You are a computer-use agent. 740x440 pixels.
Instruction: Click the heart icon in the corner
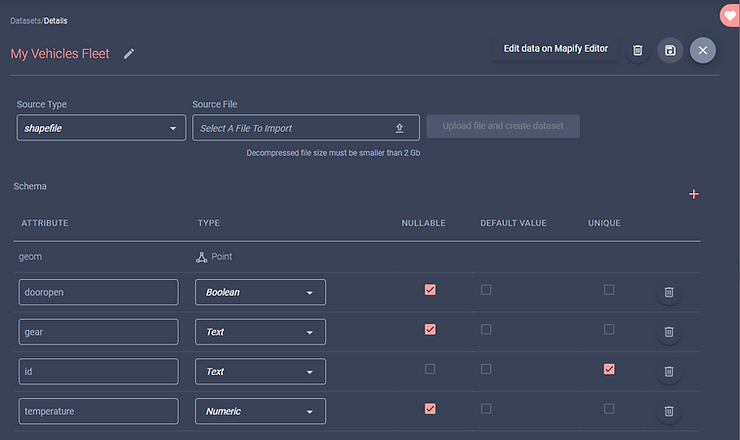(730, 16)
